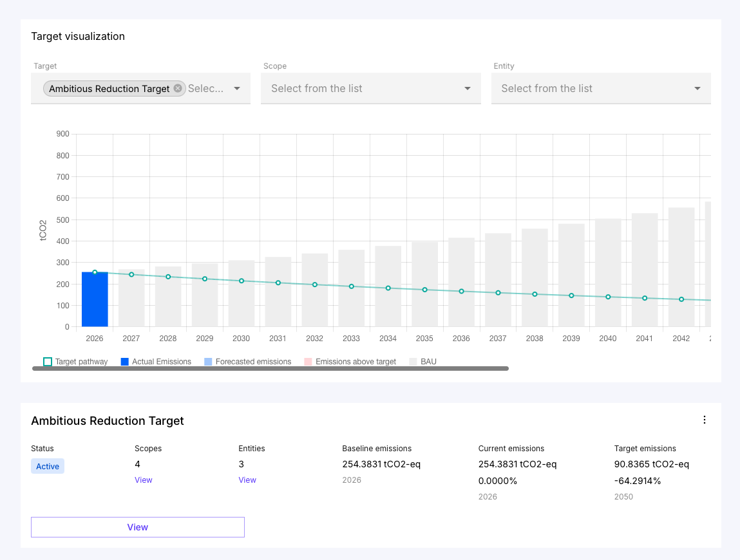Open the three-dot options menu
This screenshot has width=740, height=560.
pos(704,420)
